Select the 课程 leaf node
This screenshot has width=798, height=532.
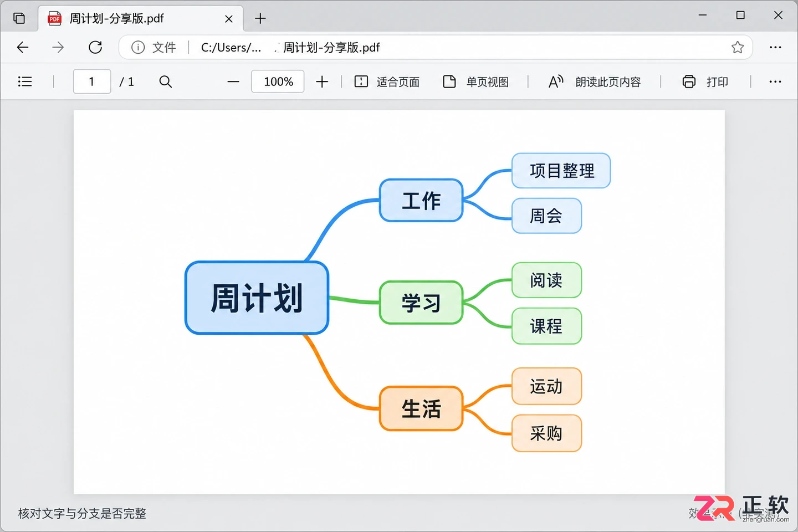(546, 326)
